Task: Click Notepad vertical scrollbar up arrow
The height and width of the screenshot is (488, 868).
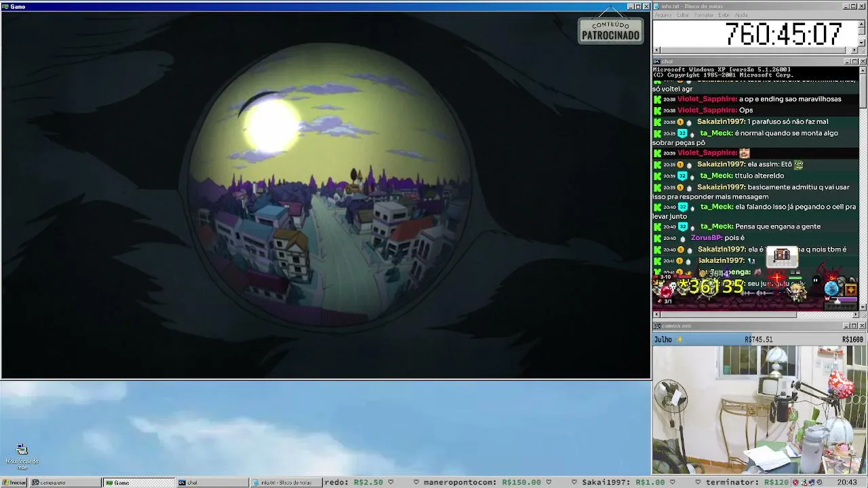Action: 863,24
